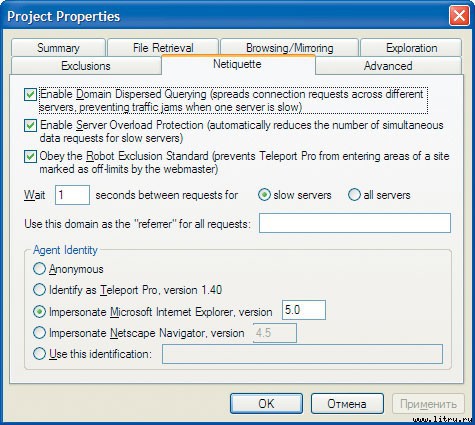Choose Impersonate Netscape Navigator option
Image resolution: width=475 pixels, height=425 pixels.
pyautogui.click(x=39, y=333)
